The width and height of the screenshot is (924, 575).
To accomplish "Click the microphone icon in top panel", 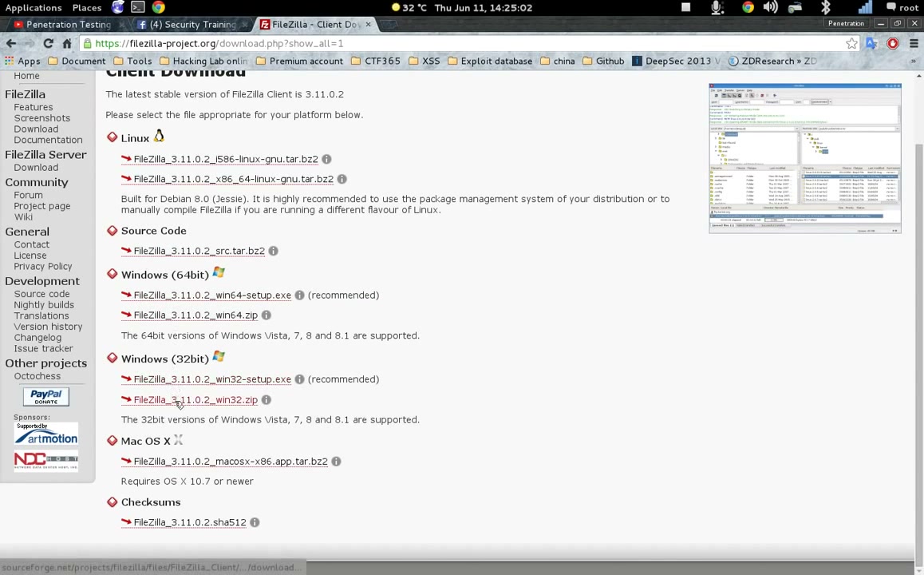I will coord(717,7).
